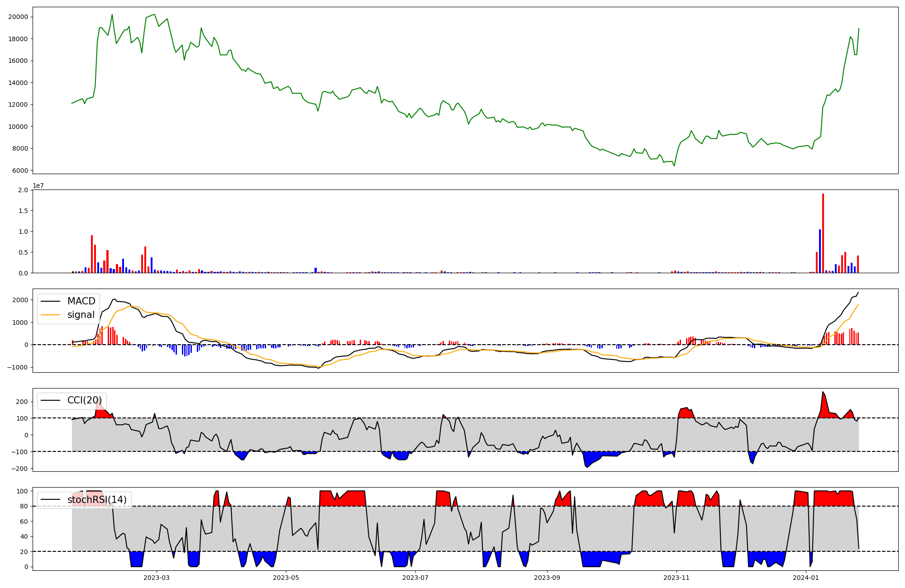Click the signal text in the MACD legend

point(81,315)
